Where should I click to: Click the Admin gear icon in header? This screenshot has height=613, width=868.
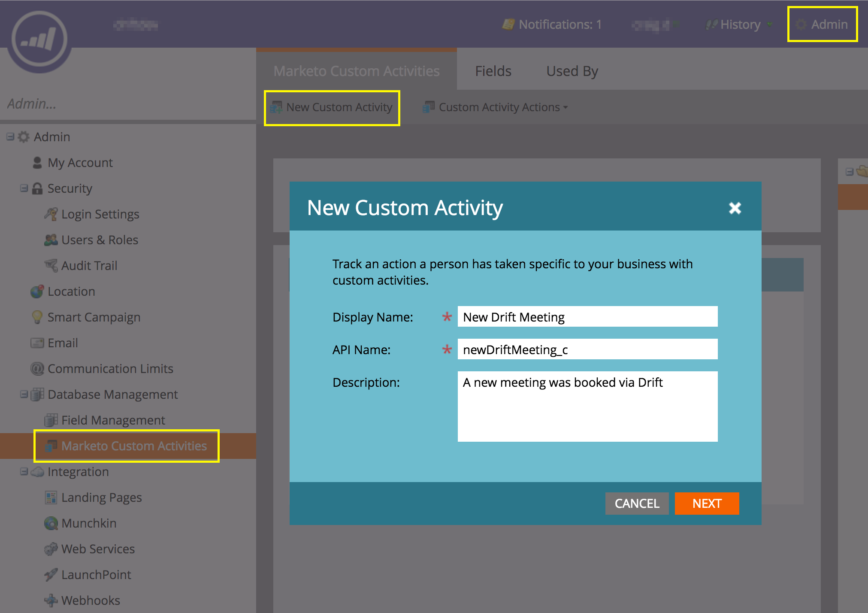[801, 24]
